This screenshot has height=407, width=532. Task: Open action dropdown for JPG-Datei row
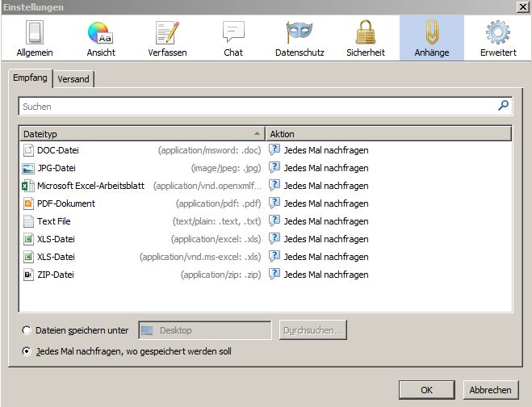tap(388, 168)
